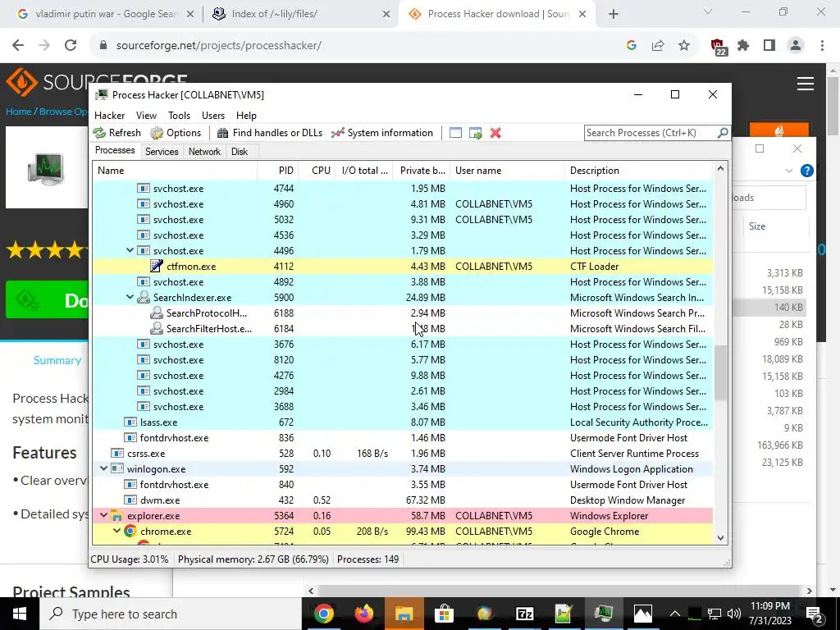The width and height of the screenshot is (840, 630).
Task: Collapse the svchost.exe 4496 tree node
Action: [x=130, y=250]
